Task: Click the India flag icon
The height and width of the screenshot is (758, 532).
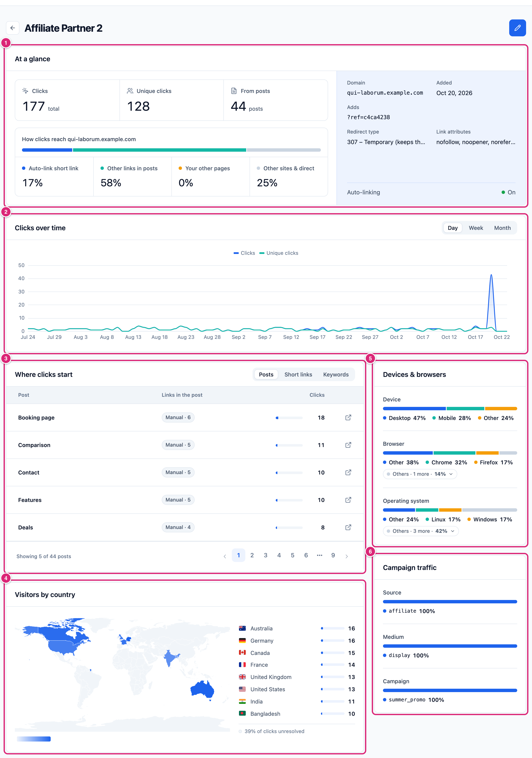Action: point(242,701)
